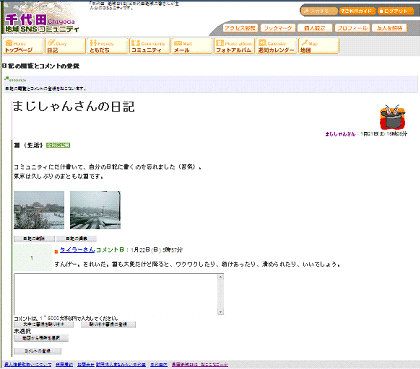
Task: Open the 地図 Map tab
Action: click(x=319, y=46)
